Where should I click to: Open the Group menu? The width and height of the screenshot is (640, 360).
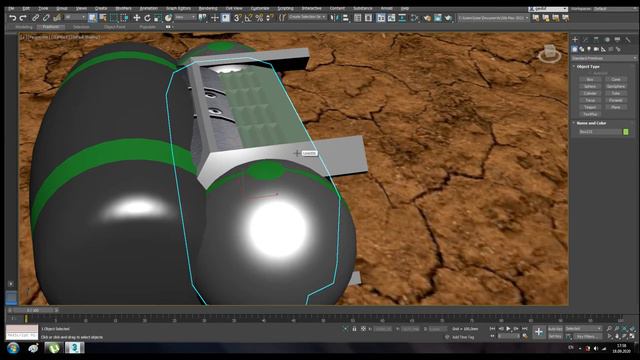click(x=62, y=9)
